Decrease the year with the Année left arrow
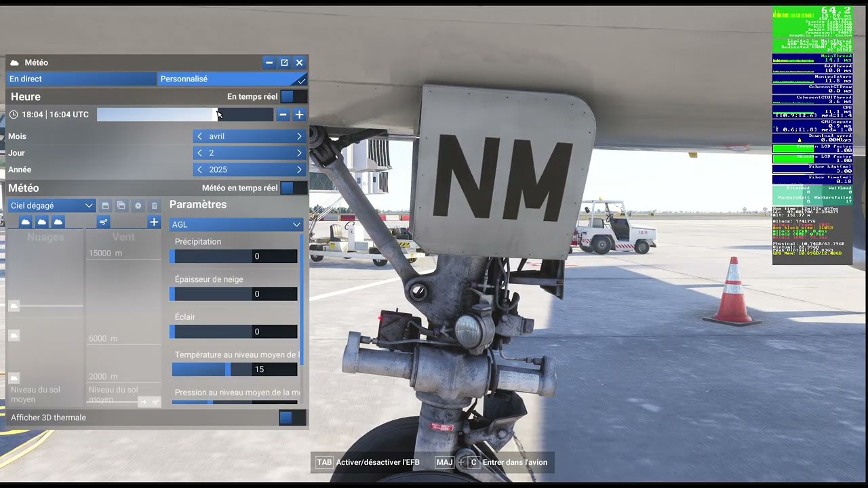The height and width of the screenshot is (488, 868). pos(199,169)
